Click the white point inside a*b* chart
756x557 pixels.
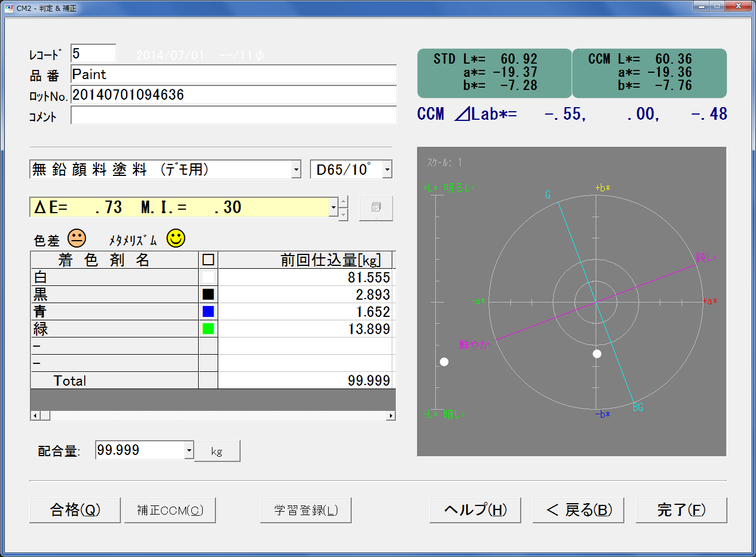(x=597, y=354)
